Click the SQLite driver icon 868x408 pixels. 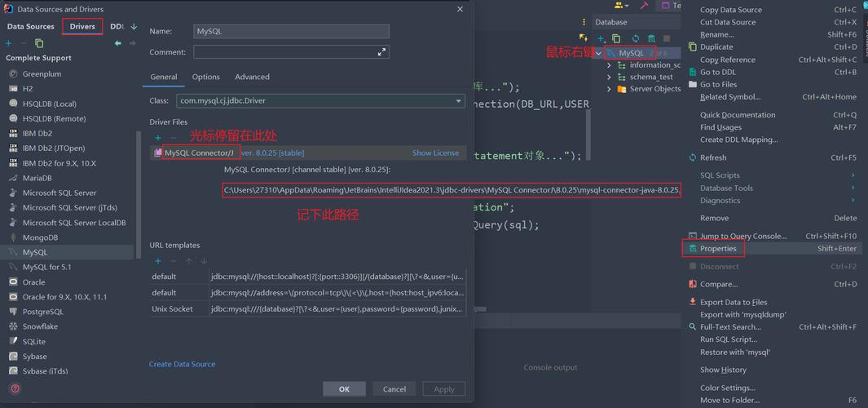(13, 341)
